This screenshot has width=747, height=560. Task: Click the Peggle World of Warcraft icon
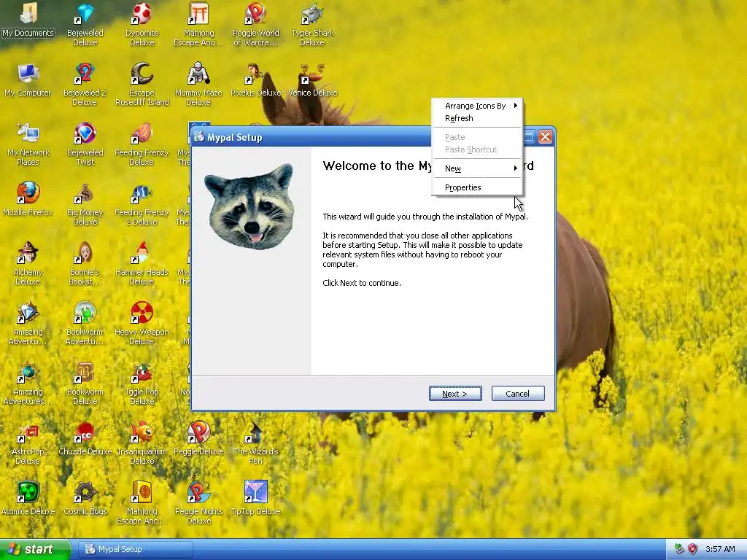click(256, 25)
